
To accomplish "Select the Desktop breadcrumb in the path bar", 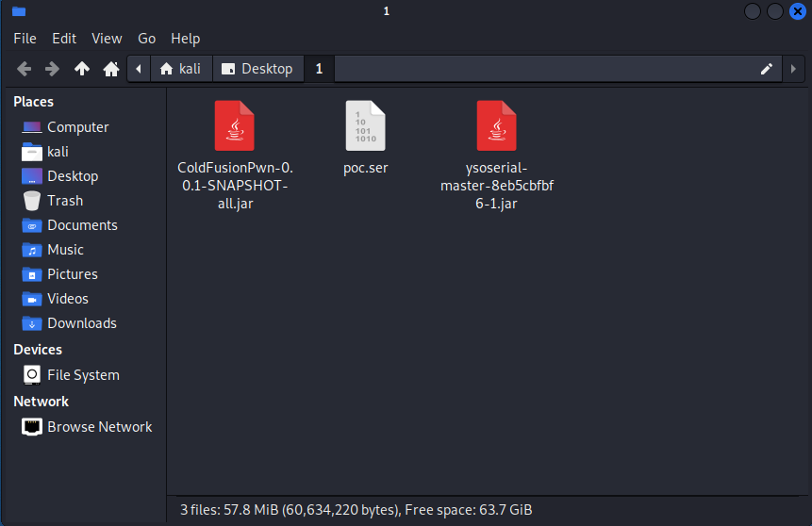I will point(257,69).
